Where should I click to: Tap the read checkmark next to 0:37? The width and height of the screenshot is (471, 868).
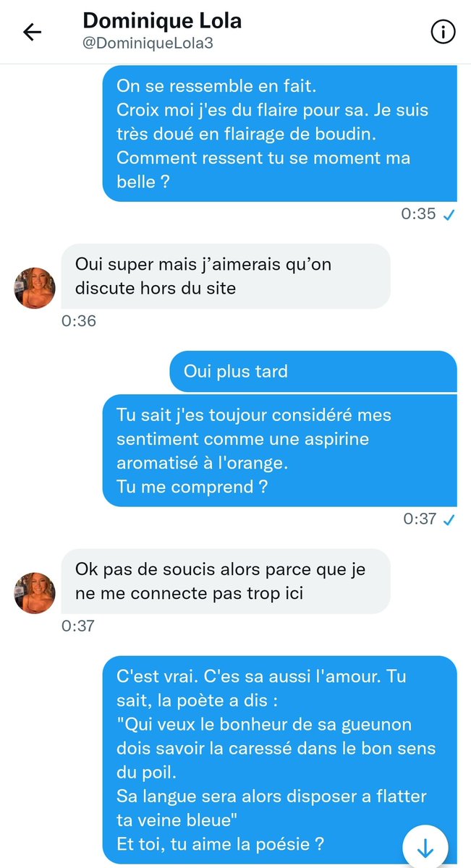(449, 519)
